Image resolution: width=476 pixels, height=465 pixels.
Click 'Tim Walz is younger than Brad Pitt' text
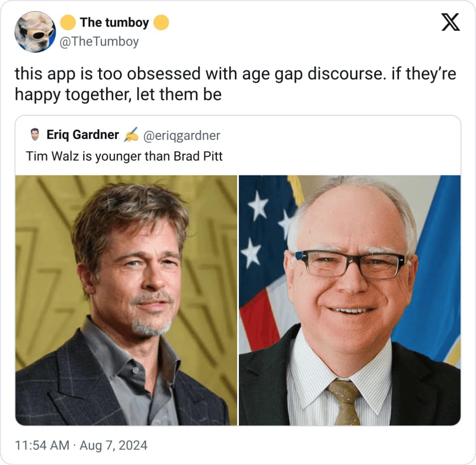point(124,156)
